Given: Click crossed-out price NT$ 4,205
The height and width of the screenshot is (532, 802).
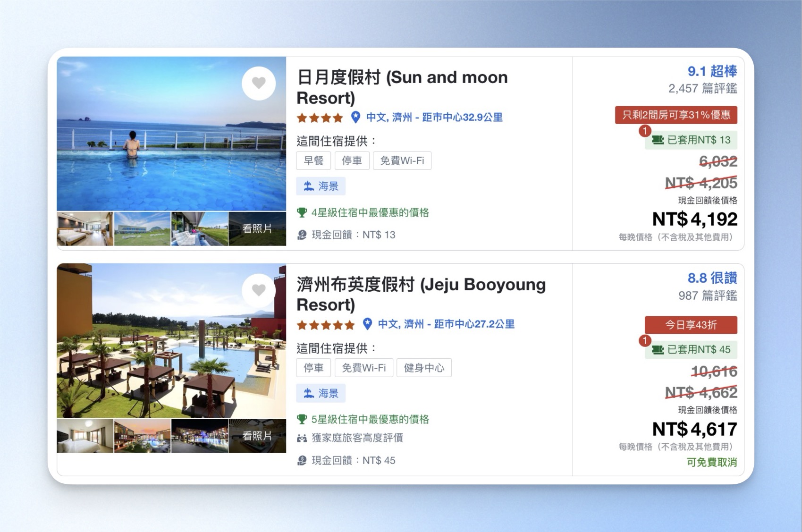Looking at the screenshot, I should pyautogui.click(x=701, y=183).
